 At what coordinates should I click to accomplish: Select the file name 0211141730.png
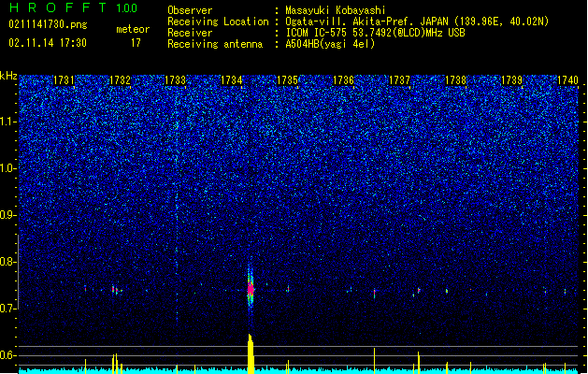tap(48, 24)
